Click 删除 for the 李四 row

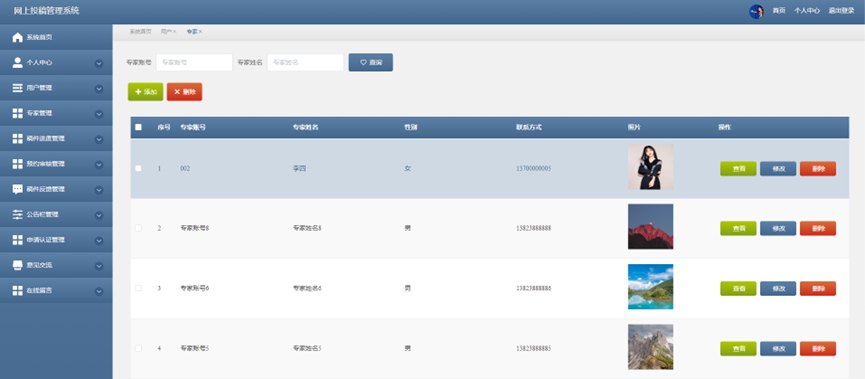[x=818, y=169]
